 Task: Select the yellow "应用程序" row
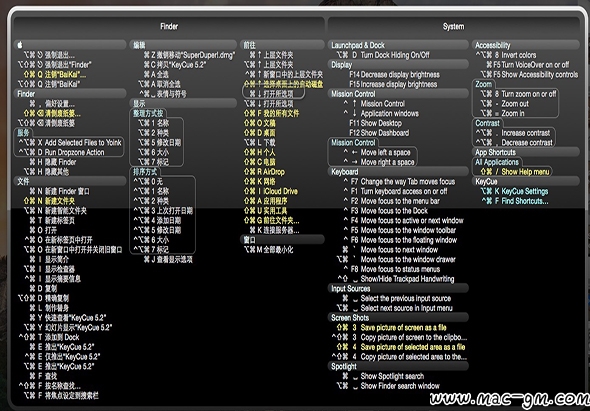(266, 201)
